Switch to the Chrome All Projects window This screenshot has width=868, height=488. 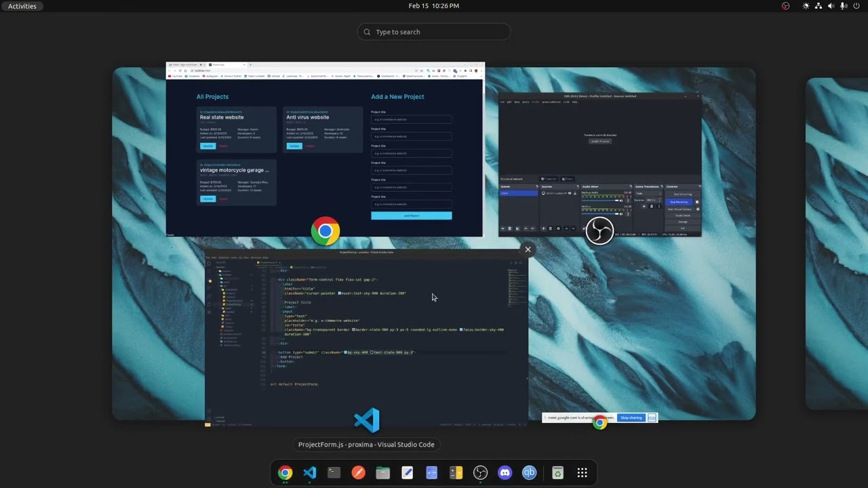[325, 150]
